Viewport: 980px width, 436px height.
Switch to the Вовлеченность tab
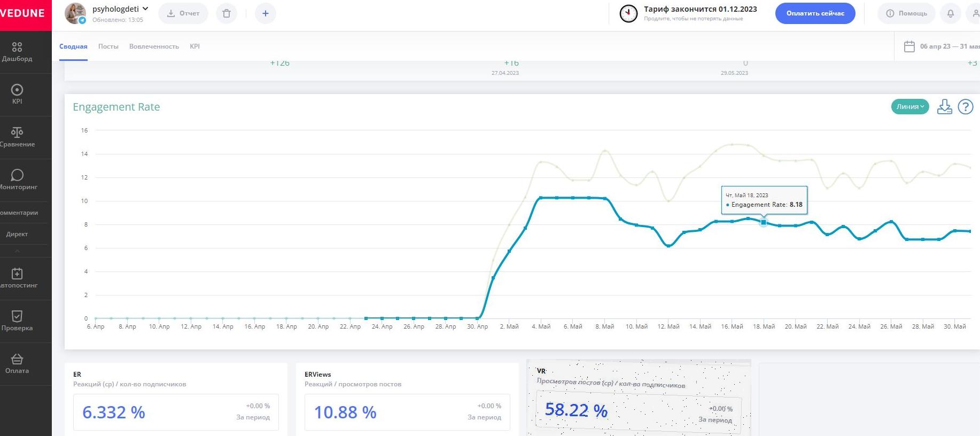(x=154, y=46)
